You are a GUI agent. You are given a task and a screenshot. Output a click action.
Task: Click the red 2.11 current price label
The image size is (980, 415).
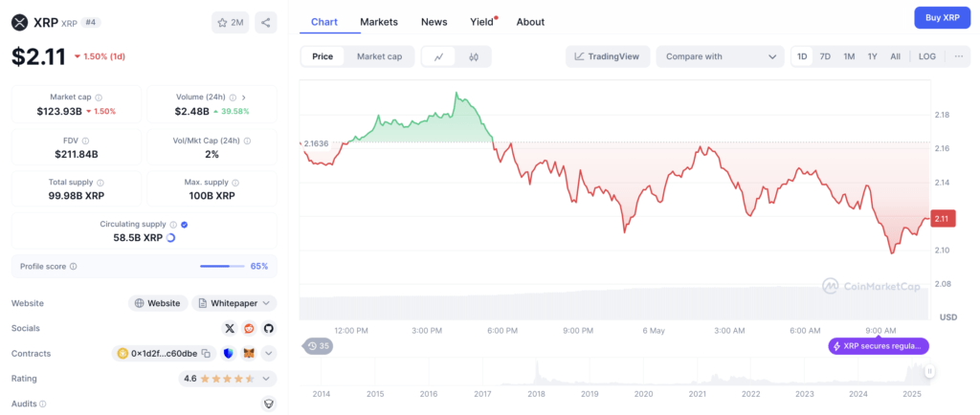tap(943, 218)
